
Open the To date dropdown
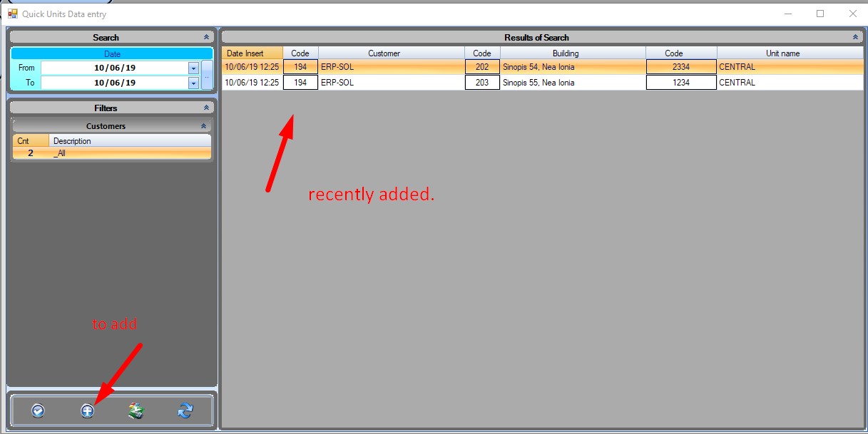[x=193, y=83]
